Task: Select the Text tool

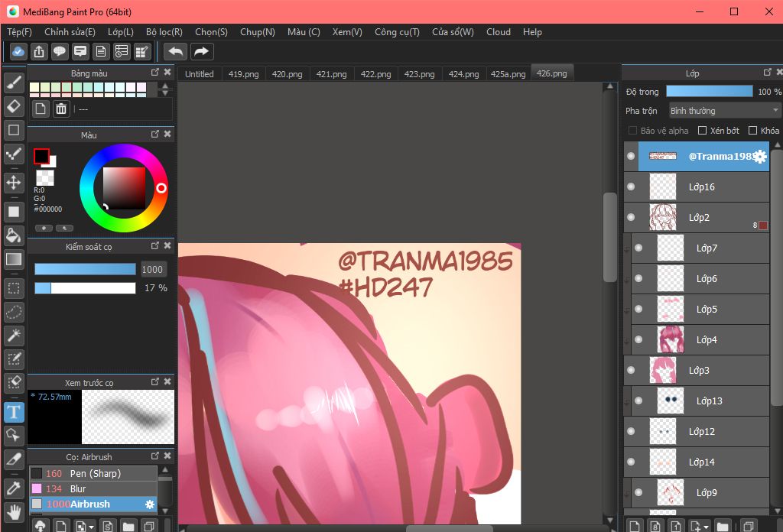Action: (x=14, y=412)
